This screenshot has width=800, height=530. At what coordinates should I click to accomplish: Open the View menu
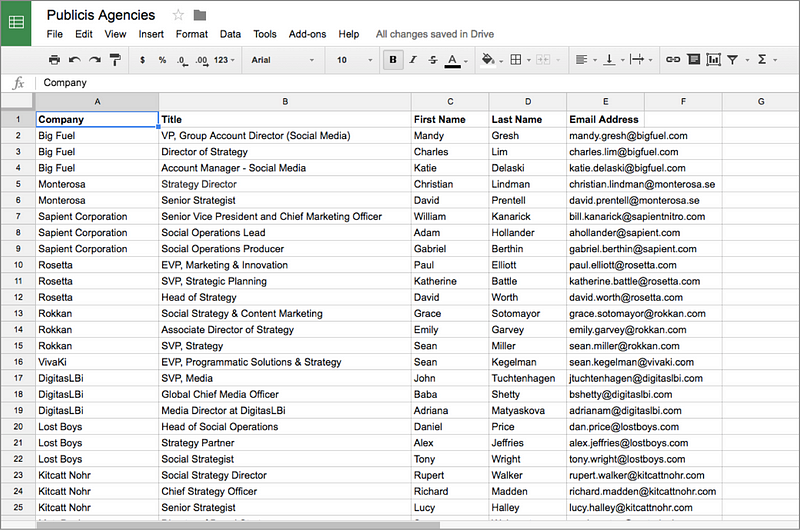[115, 34]
